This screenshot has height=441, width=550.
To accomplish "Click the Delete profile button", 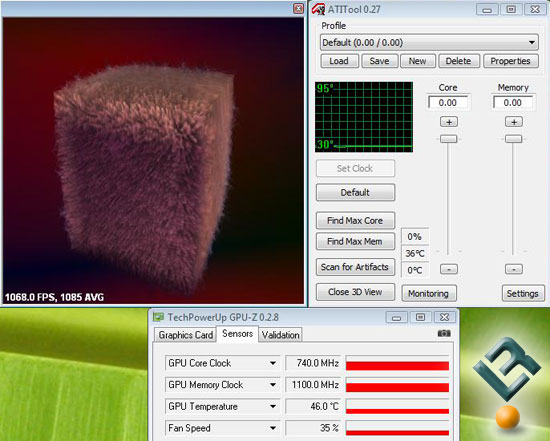I will [458, 61].
